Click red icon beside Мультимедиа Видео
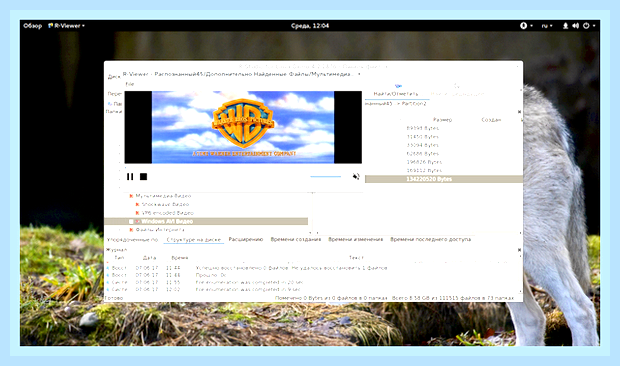 click(131, 196)
